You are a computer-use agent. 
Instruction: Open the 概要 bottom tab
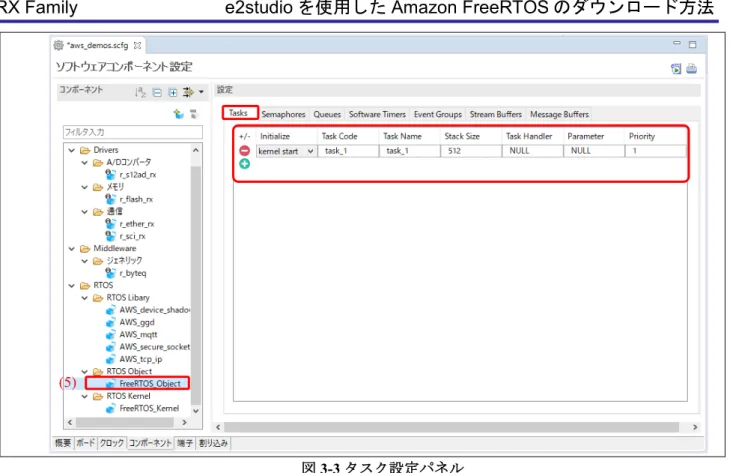[x=63, y=443]
